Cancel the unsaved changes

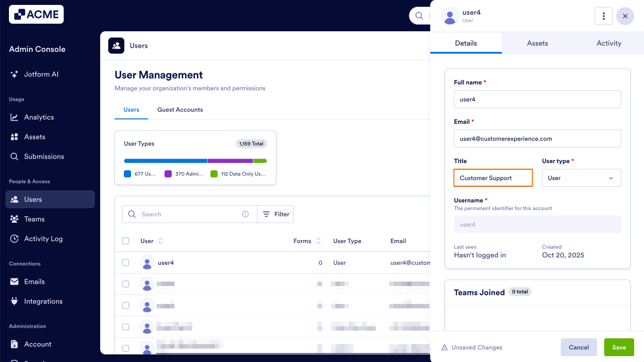pyautogui.click(x=579, y=347)
